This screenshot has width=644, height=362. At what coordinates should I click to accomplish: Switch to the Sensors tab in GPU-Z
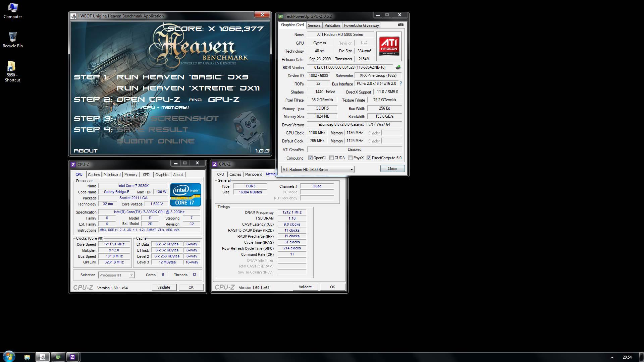pyautogui.click(x=314, y=25)
